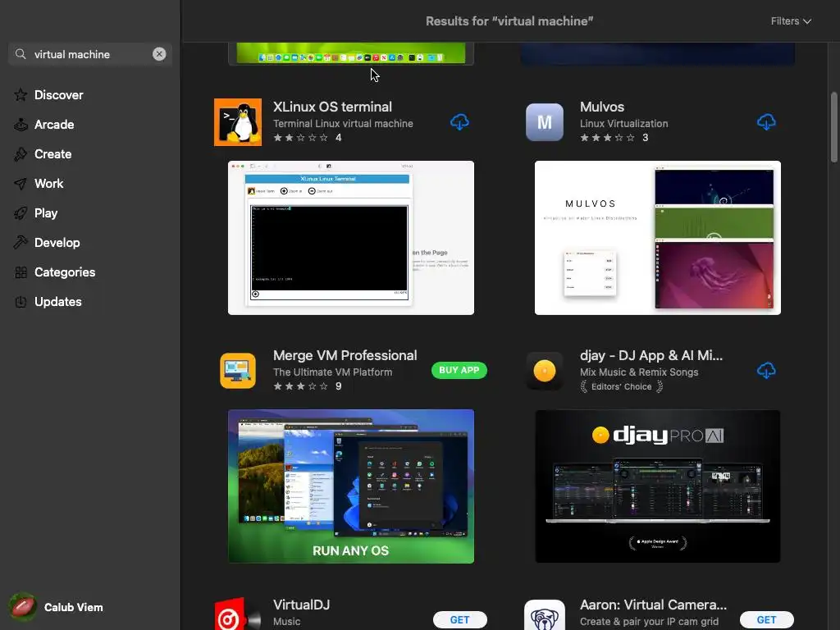
Task: Go to Discover section
Action: [x=59, y=95]
